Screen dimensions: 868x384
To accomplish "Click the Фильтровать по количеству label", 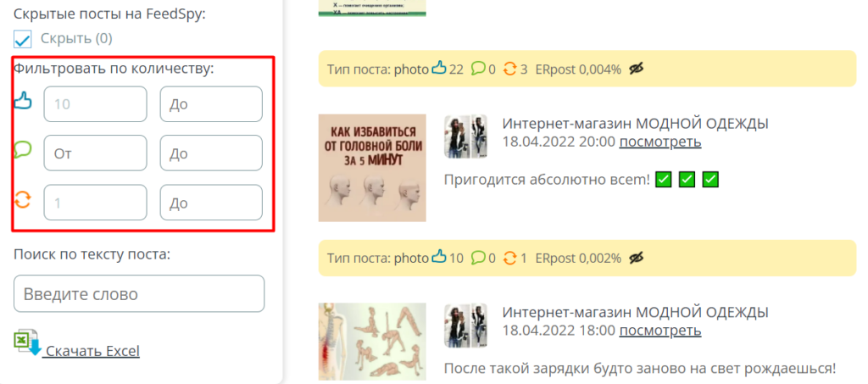I will point(114,70).
